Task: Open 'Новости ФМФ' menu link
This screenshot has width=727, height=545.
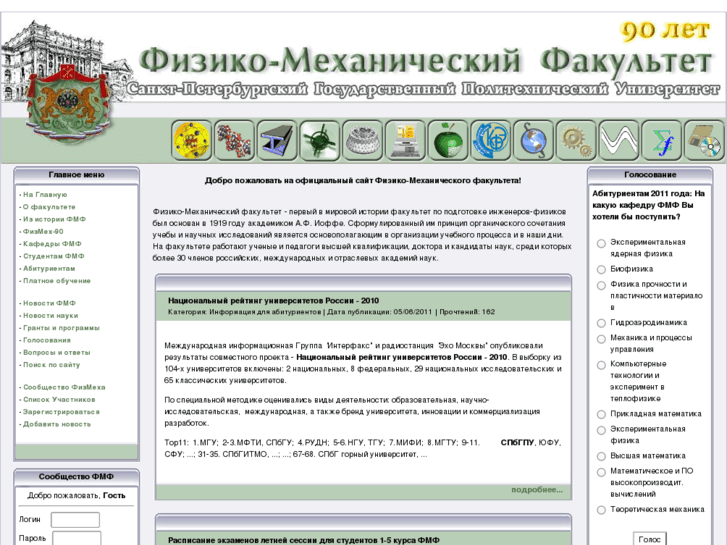Action: pos(49,303)
